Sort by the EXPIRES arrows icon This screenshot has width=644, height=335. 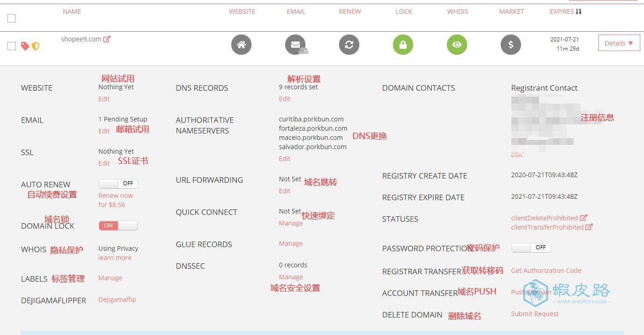(579, 12)
